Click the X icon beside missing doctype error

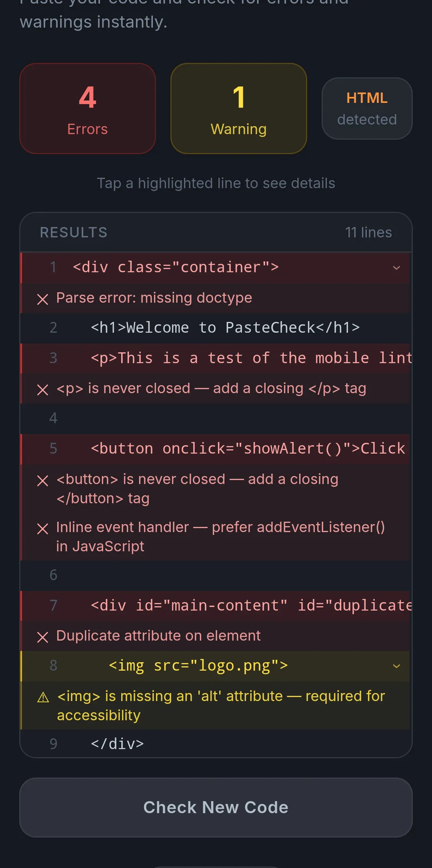[x=42, y=299]
